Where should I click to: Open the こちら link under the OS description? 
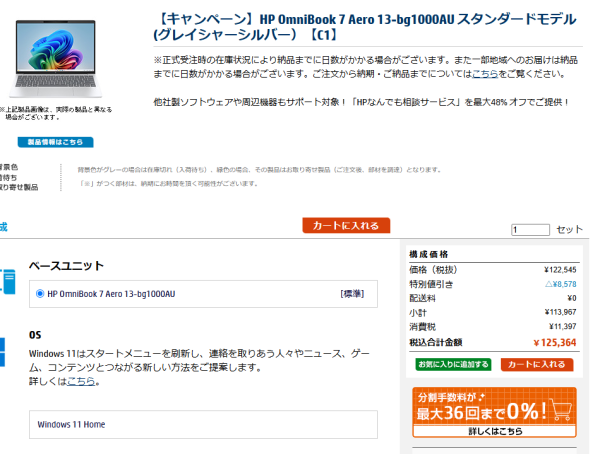(x=81, y=381)
